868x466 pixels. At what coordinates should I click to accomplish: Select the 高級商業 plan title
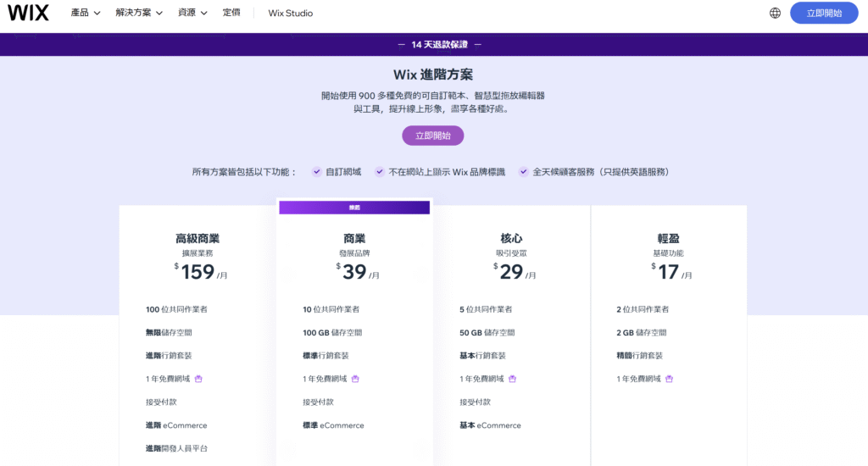(198, 239)
